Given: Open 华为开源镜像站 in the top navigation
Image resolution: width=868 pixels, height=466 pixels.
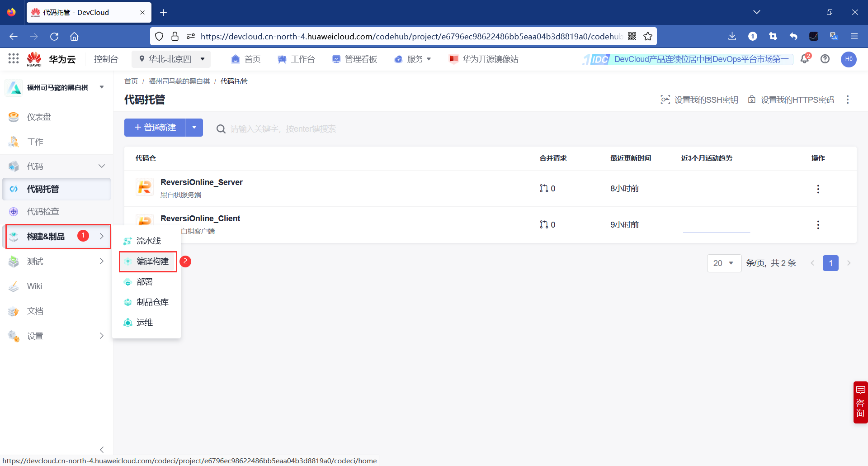Looking at the screenshot, I should pos(484,59).
